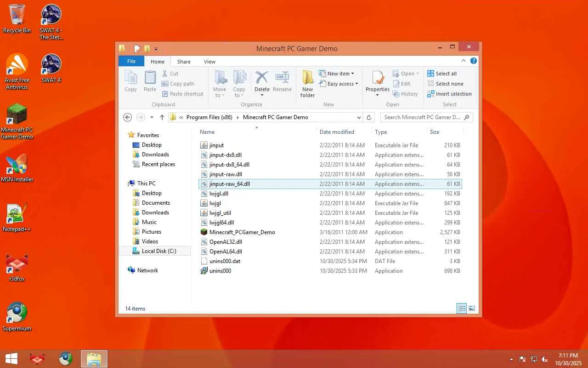Image resolution: width=588 pixels, height=368 pixels.
Task: Refresh the Minecraft PC Gamer Demo folder
Action: 369,117
